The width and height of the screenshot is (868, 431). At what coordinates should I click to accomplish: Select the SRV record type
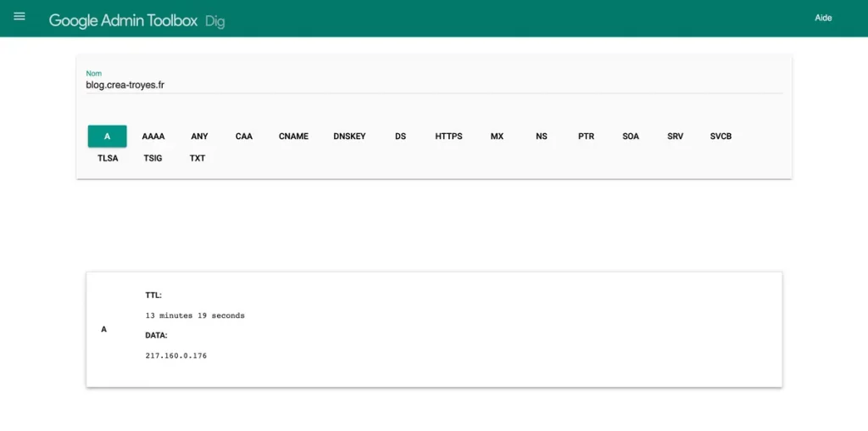tap(675, 137)
